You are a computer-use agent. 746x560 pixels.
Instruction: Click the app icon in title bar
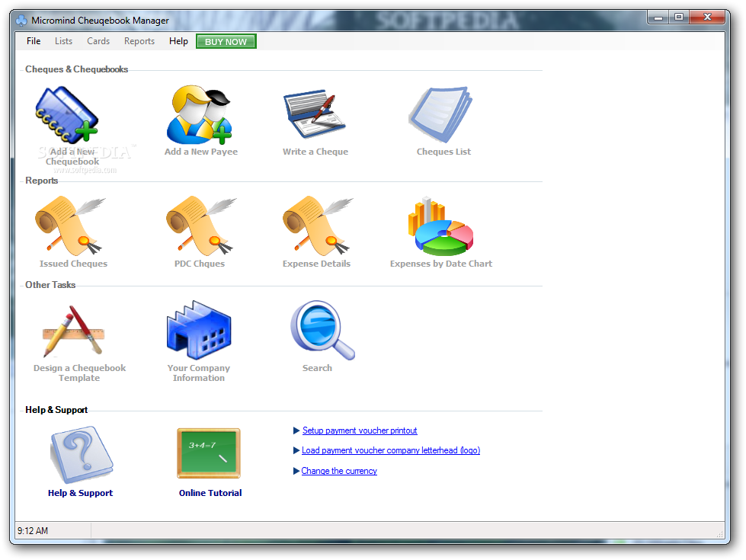pos(21,21)
